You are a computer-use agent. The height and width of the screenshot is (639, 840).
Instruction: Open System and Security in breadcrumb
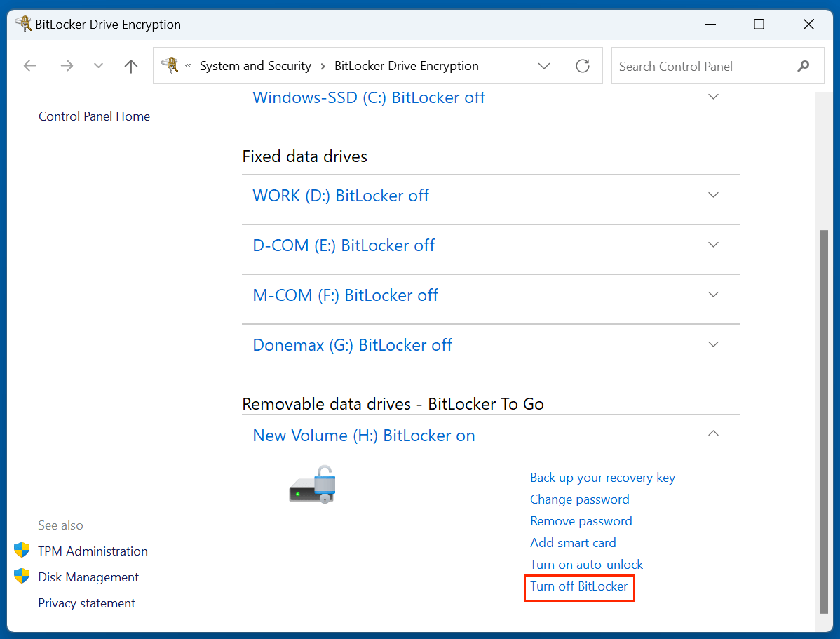255,65
